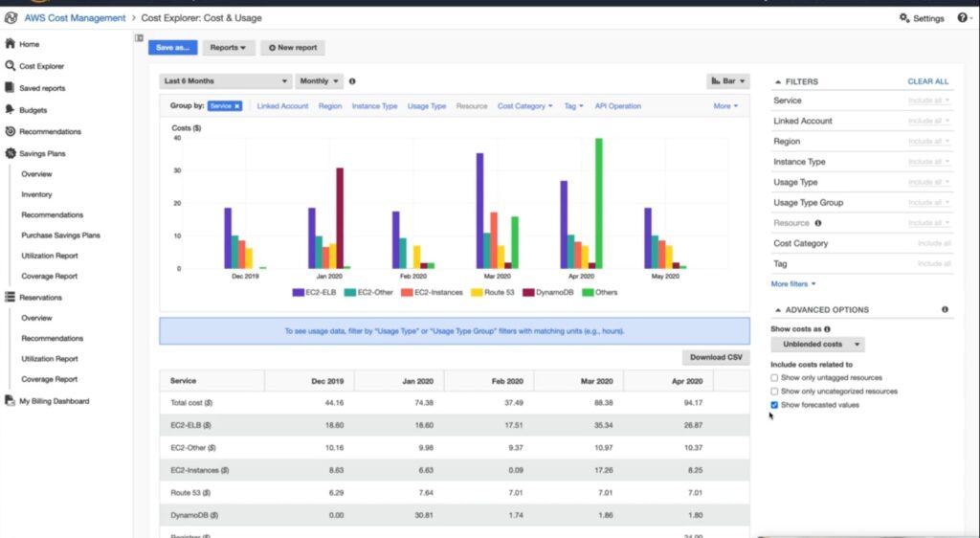980x538 pixels.
Task: Collapse the FILTERS section
Action: point(795,82)
